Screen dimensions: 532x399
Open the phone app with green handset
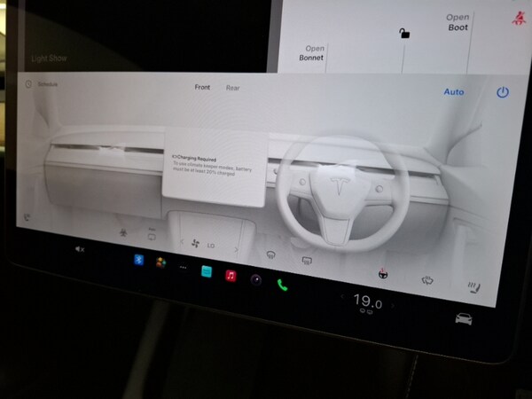click(283, 285)
